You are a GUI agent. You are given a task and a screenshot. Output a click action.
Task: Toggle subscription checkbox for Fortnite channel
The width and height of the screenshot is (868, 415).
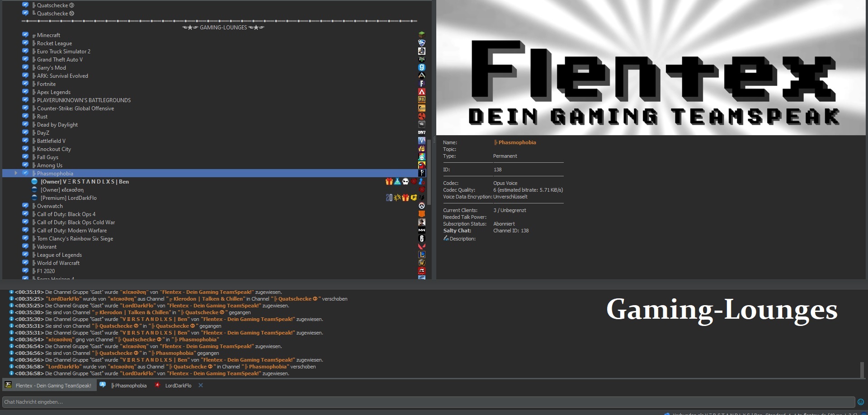[x=25, y=84]
